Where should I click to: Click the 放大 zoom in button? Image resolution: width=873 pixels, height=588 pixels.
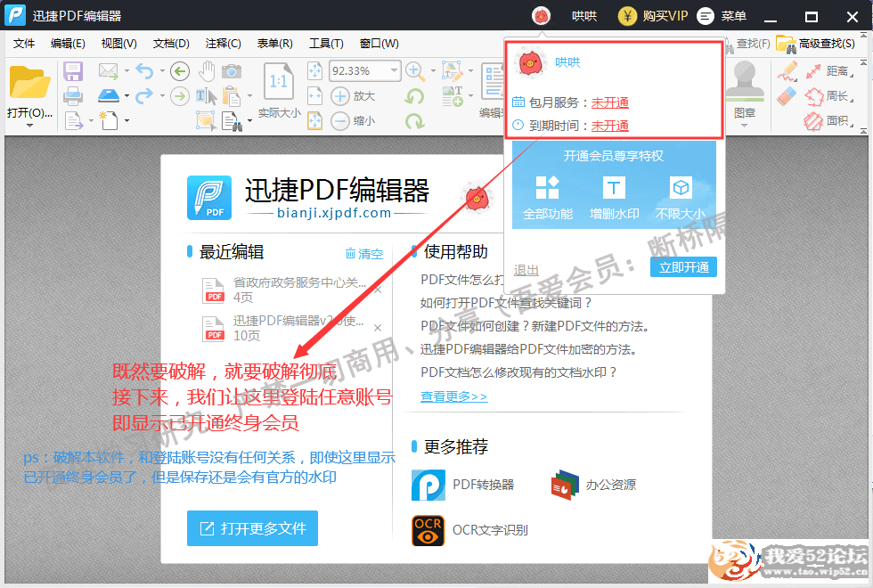pos(354,96)
